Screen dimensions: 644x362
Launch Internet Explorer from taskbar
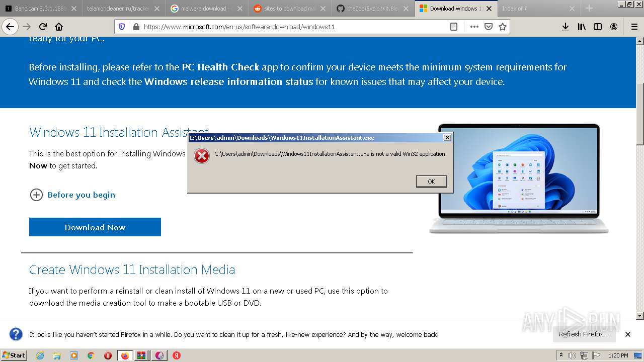(40, 355)
